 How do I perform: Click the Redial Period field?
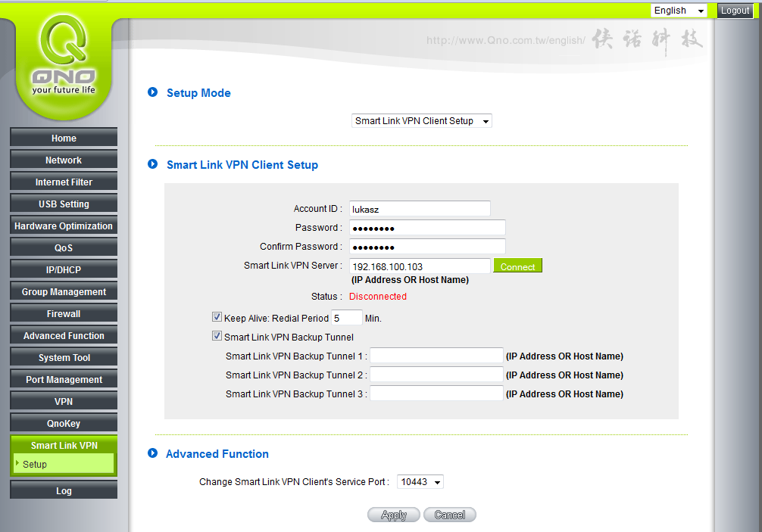346,317
